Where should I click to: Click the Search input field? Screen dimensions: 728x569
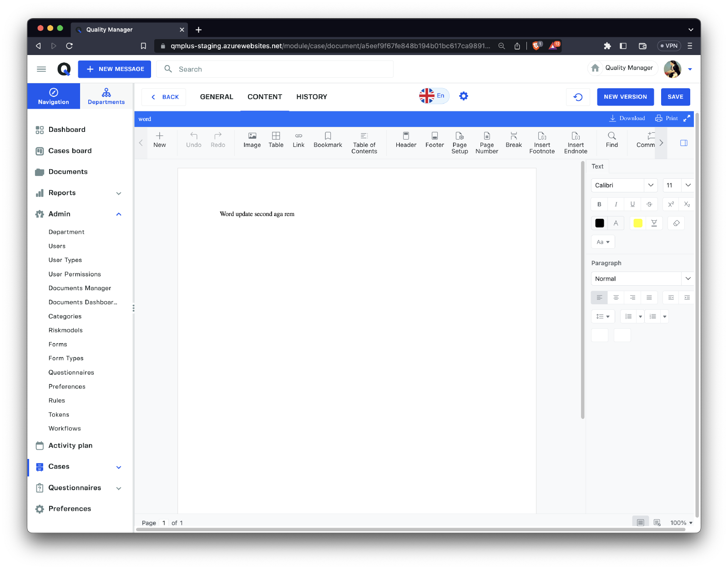[x=282, y=69]
